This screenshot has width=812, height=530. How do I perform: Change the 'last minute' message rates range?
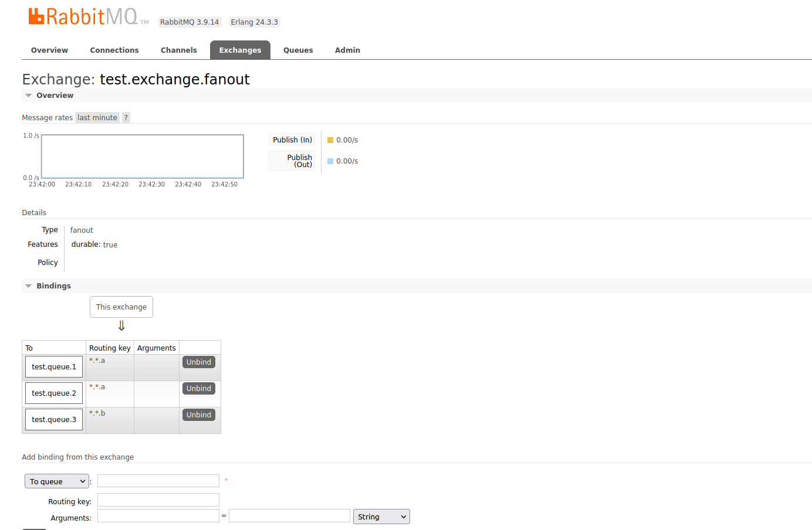tap(97, 118)
